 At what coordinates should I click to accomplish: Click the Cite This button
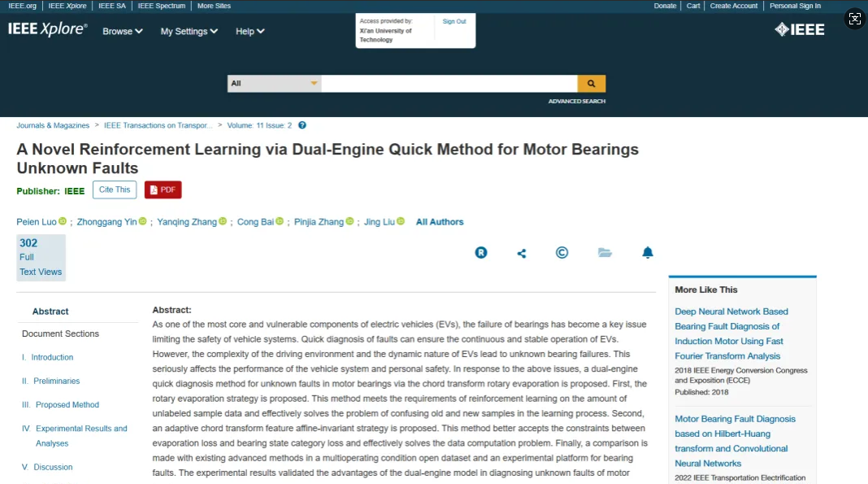[x=115, y=190]
